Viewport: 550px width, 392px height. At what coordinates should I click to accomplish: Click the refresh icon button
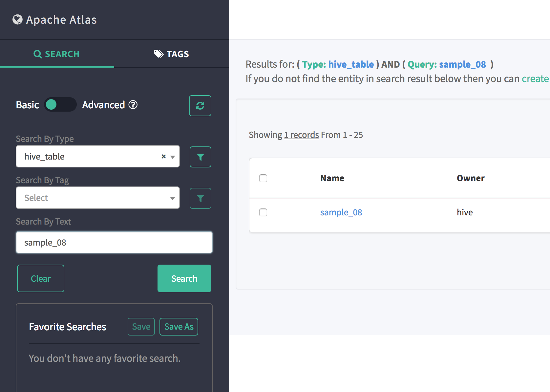(x=200, y=106)
